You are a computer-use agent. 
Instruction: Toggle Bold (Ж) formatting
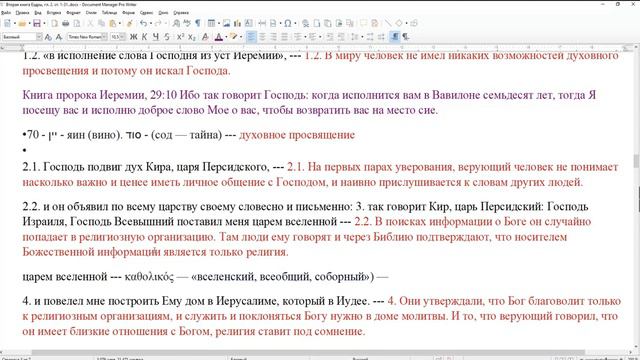tap(133, 37)
